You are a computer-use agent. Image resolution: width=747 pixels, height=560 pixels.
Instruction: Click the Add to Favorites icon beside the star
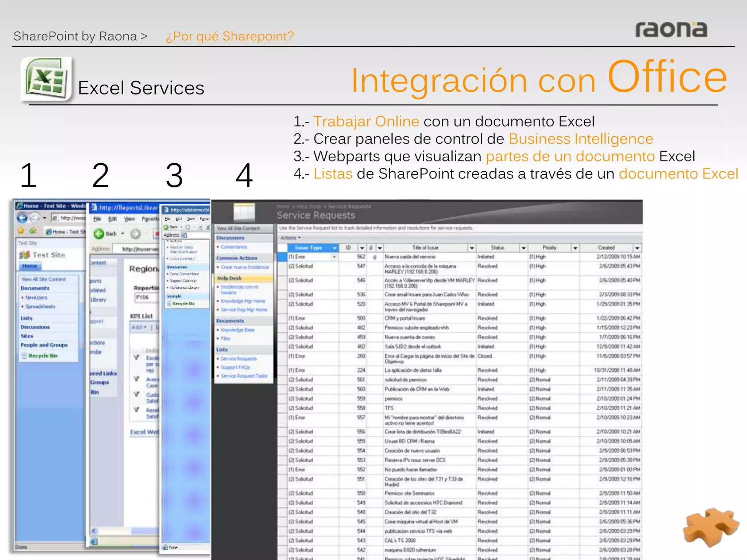click(x=33, y=231)
